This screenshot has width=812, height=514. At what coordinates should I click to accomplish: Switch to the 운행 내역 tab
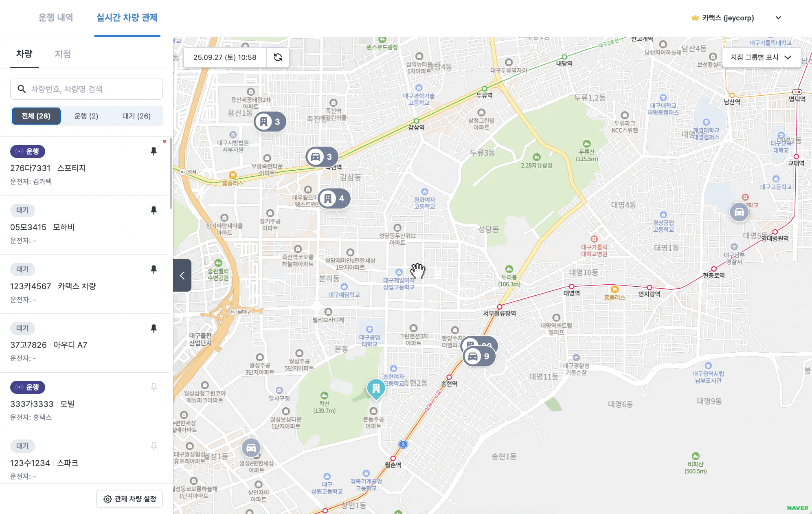[x=56, y=18]
